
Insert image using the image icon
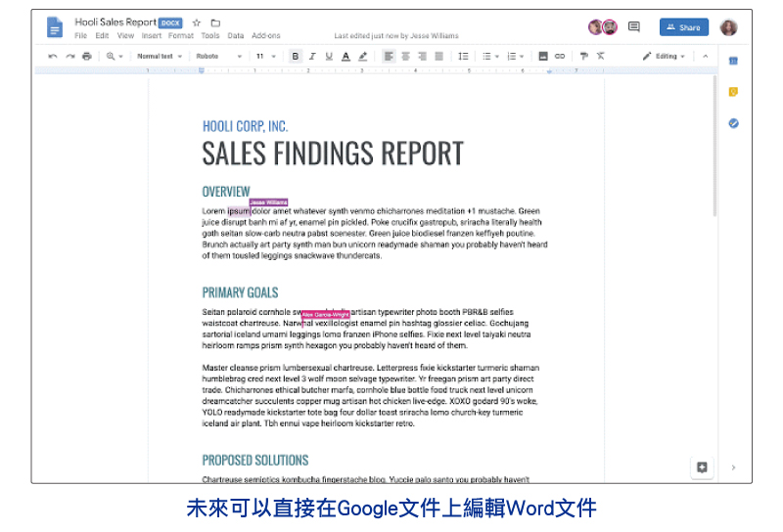pos(543,57)
